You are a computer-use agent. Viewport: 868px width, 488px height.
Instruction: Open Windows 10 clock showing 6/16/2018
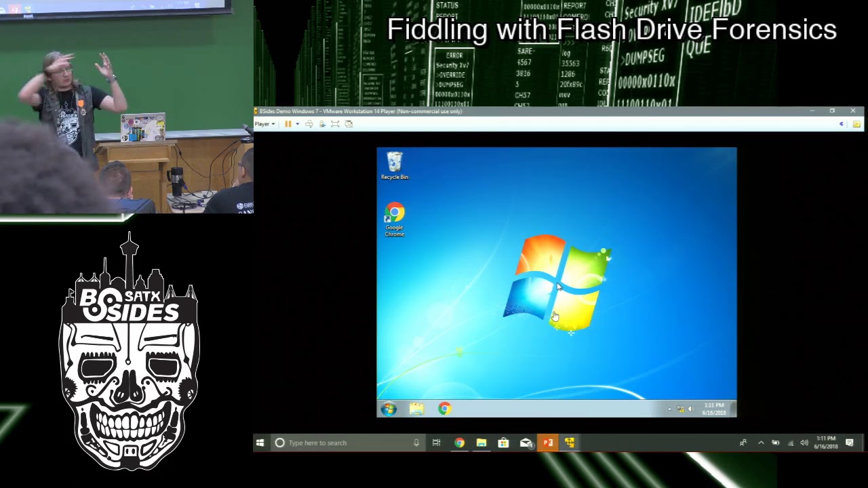pos(826,443)
